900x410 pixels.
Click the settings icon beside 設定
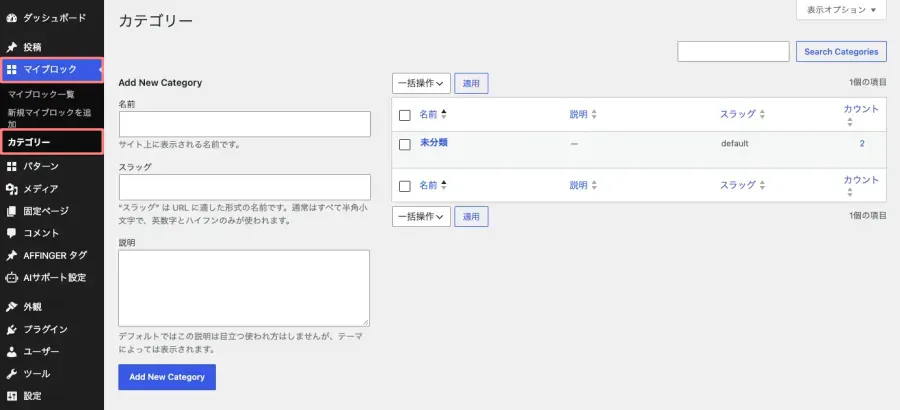tap(11, 396)
